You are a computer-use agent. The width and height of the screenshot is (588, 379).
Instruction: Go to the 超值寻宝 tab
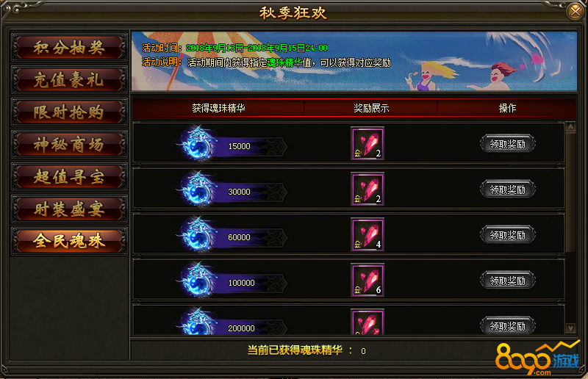point(69,176)
